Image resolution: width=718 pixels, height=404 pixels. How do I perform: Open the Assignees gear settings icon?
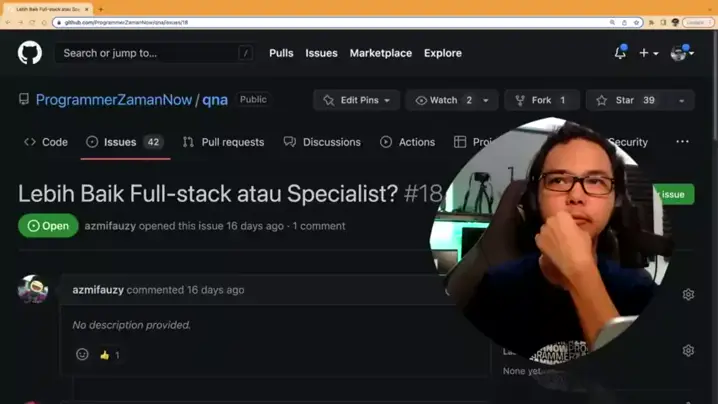coord(688,294)
